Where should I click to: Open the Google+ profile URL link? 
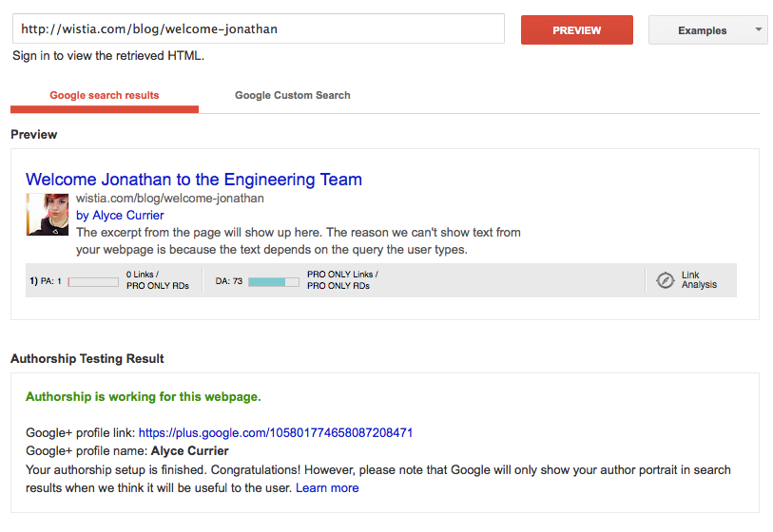coord(276,433)
